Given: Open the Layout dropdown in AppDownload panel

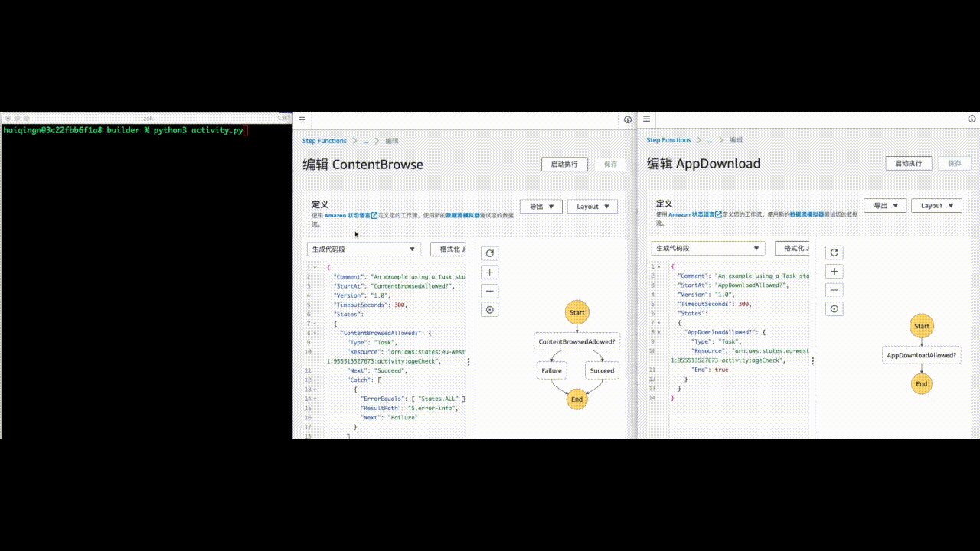Looking at the screenshot, I should click(936, 206).
